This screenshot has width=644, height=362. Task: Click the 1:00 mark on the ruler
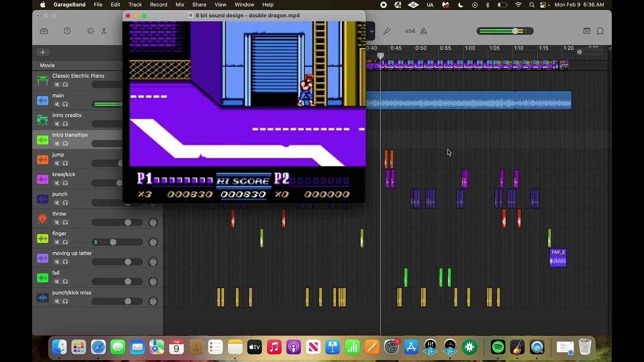[470, 48]
